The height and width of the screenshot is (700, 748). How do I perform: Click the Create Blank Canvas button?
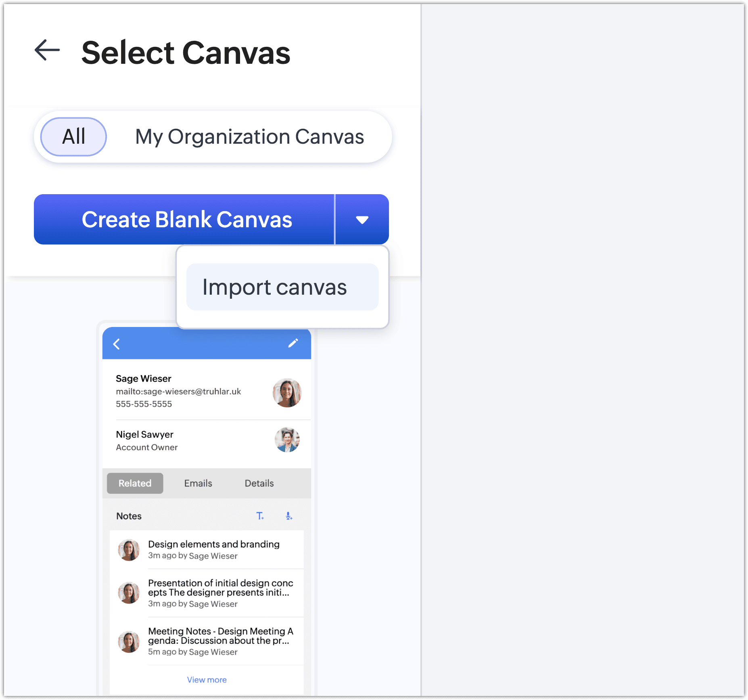click(186, 220)
